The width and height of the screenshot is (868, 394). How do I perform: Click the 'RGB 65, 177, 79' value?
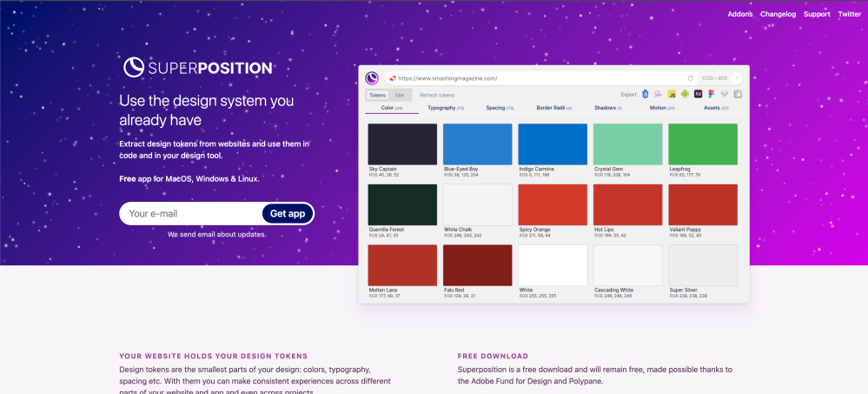click(x=685, y=175)
